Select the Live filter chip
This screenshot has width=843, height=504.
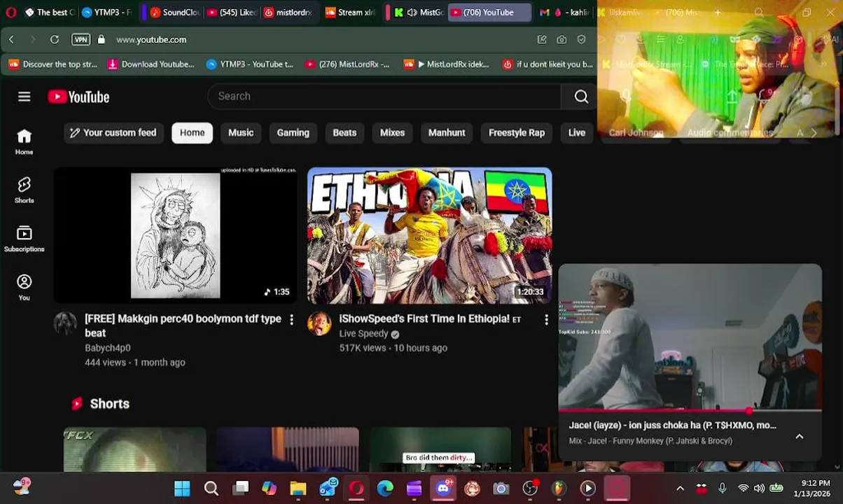point(577,133)
